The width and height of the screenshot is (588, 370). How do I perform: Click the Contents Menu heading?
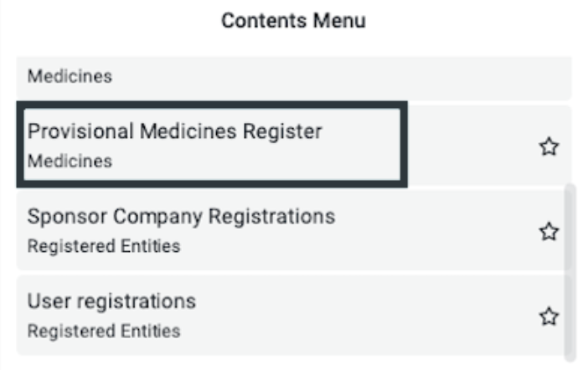293,20
